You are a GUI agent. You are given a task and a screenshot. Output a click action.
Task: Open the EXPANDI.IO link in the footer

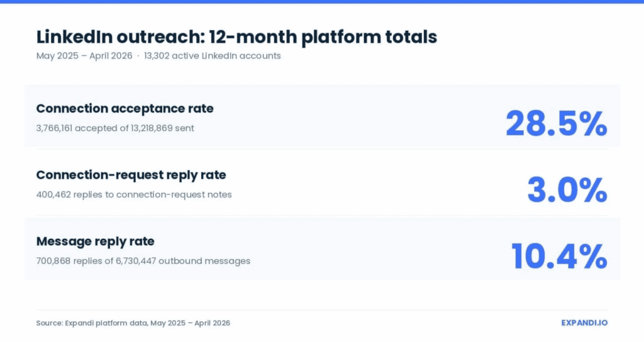[584, 323]
